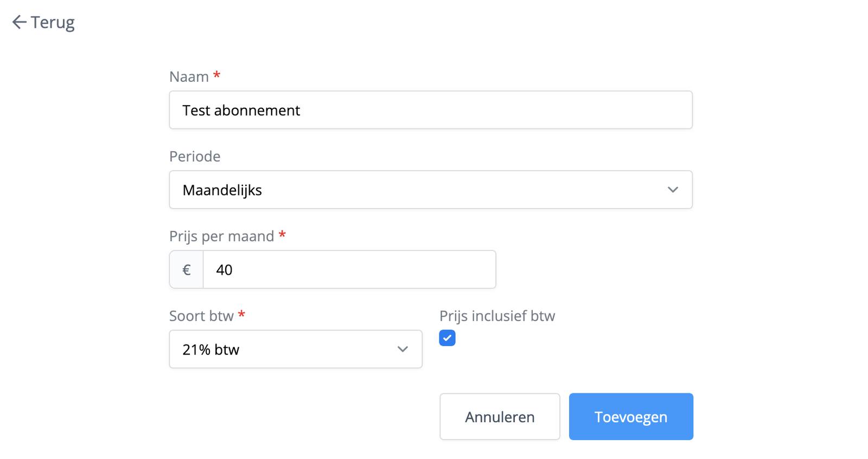868x459 pixels.
Task: Click the red asterisk next to Naam
Action: (216, 76)
